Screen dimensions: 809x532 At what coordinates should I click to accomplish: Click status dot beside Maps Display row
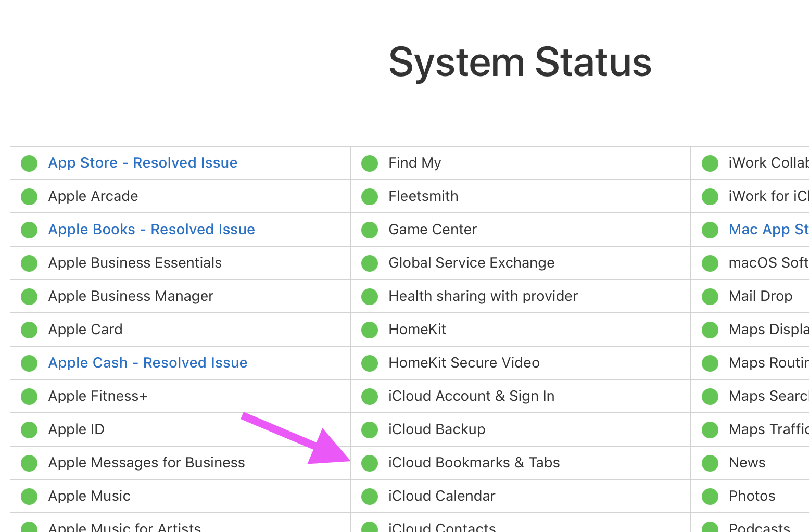coord(710,330)
